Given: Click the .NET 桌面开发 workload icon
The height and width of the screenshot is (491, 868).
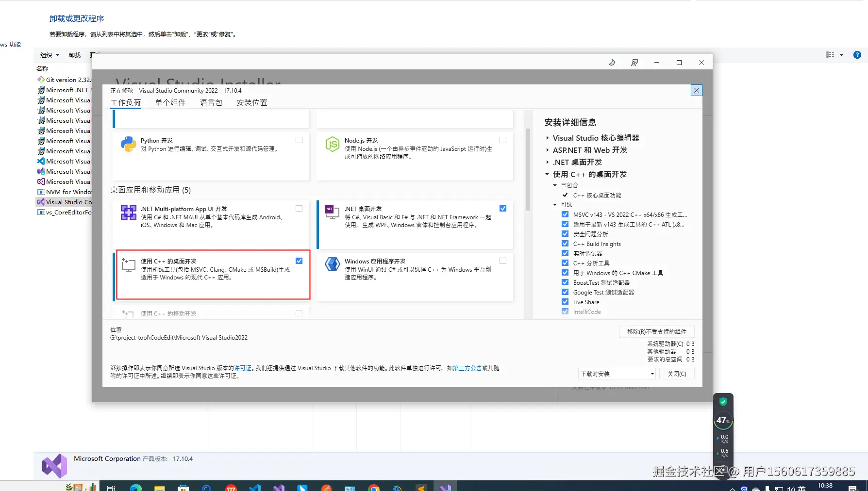Looking at the screenshot, I should click(333, 213).
